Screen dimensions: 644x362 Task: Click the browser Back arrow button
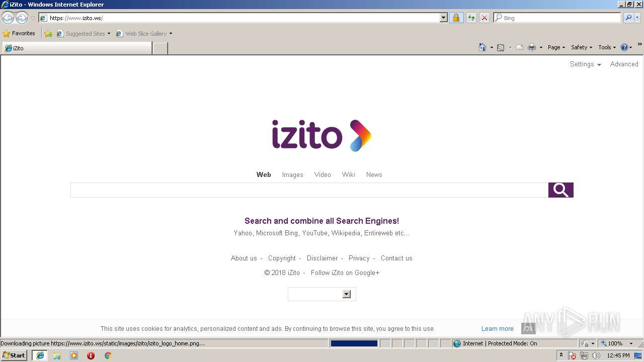[x=8, y=18]
